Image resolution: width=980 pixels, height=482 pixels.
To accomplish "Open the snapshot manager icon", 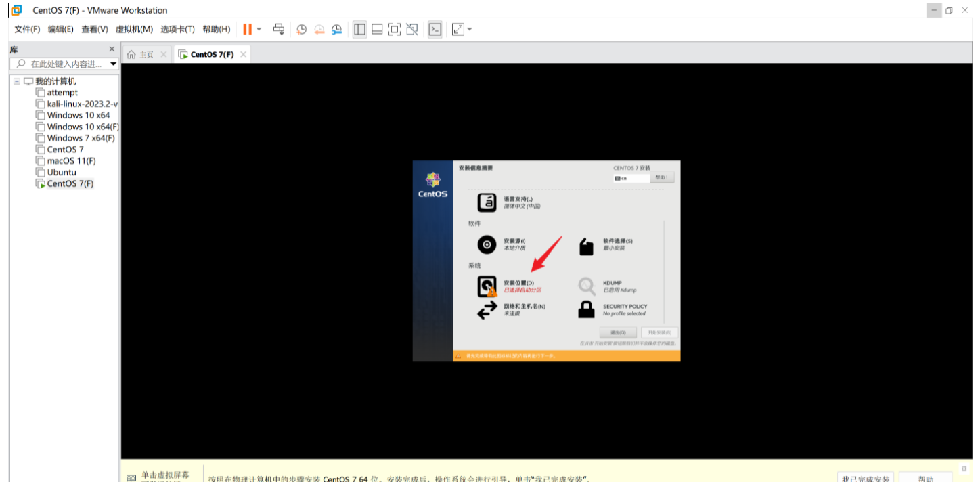I will pyautogui.click(x=336, y=29).
